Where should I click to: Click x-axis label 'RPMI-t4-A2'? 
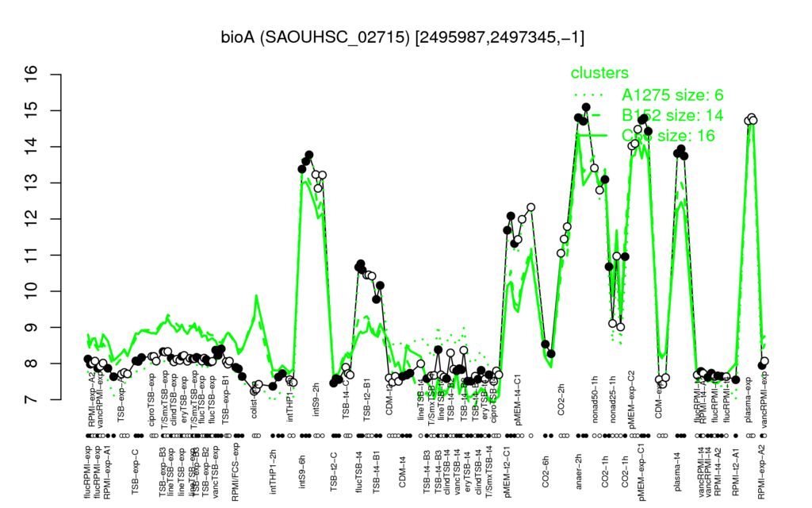click(x=718, y=470)
